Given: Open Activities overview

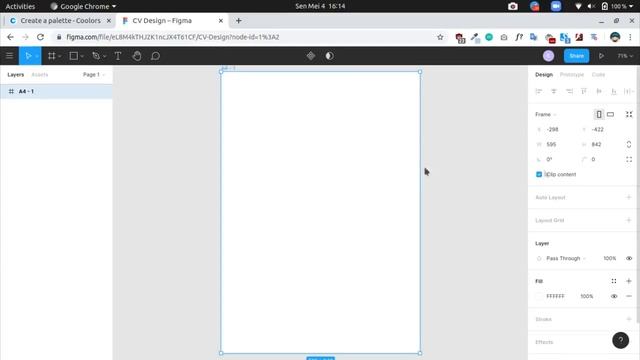Looking at the screenshot, I should [x=20, y=6].
